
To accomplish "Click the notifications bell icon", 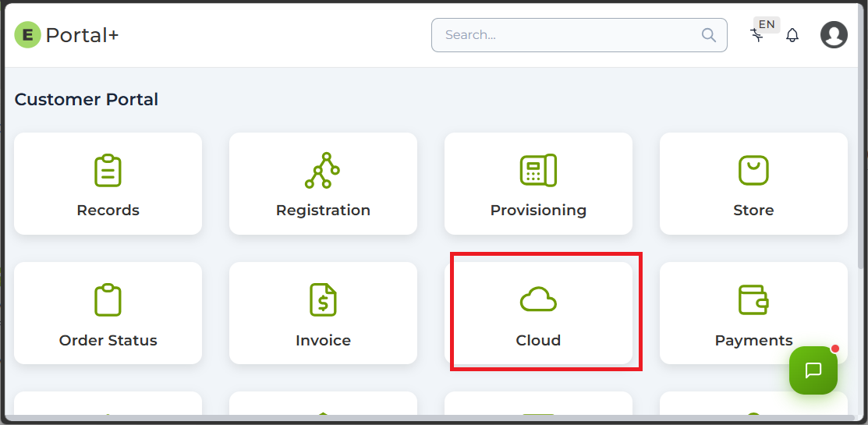I will pyautogui.click(x=792, y=35).
